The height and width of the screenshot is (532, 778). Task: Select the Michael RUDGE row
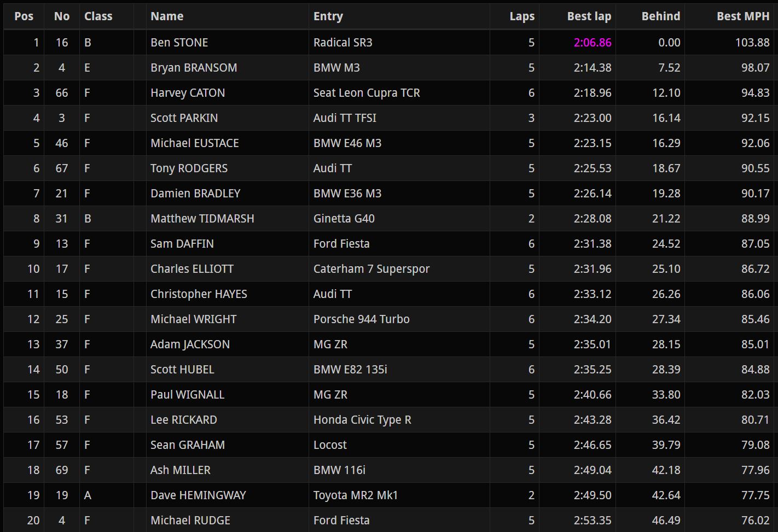point(389,520)
